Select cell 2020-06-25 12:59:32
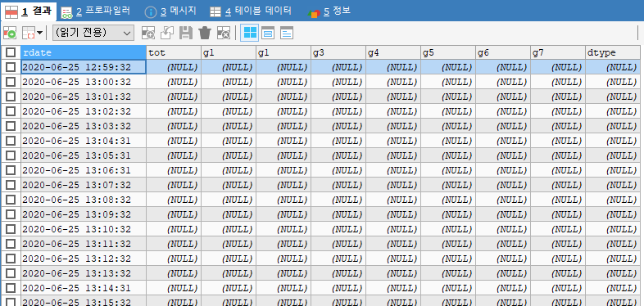Image resolution: width=644 pixels, height=306 pixels. coord(84,67)
